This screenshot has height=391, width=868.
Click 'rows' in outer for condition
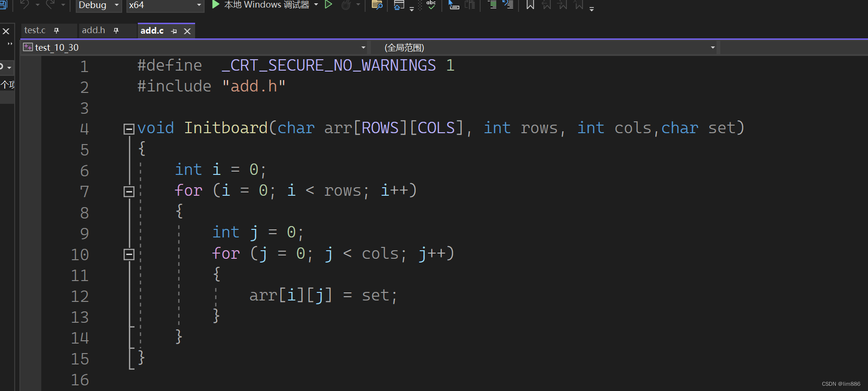342,191
